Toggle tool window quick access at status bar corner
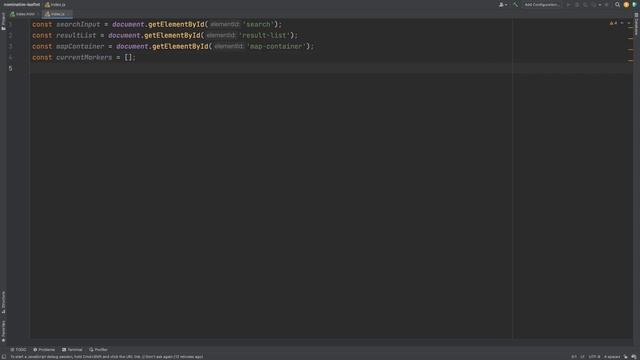The width and height of the screenshot is (640, 360). pos(4,357)
